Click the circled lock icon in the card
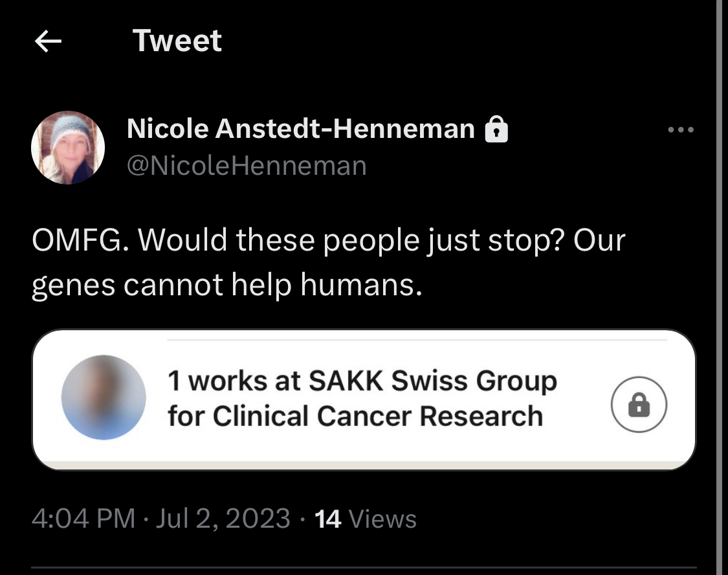 tap(639, 405)
